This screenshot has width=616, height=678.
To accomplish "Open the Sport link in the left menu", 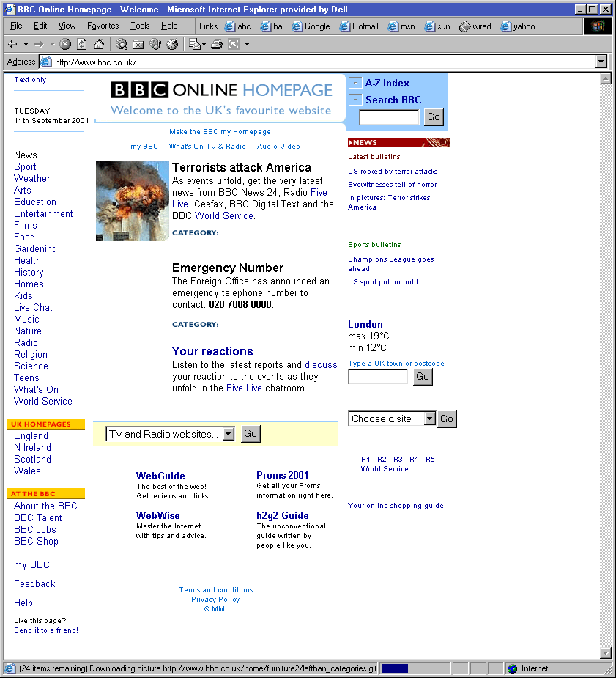I will (x=25, y=167).
